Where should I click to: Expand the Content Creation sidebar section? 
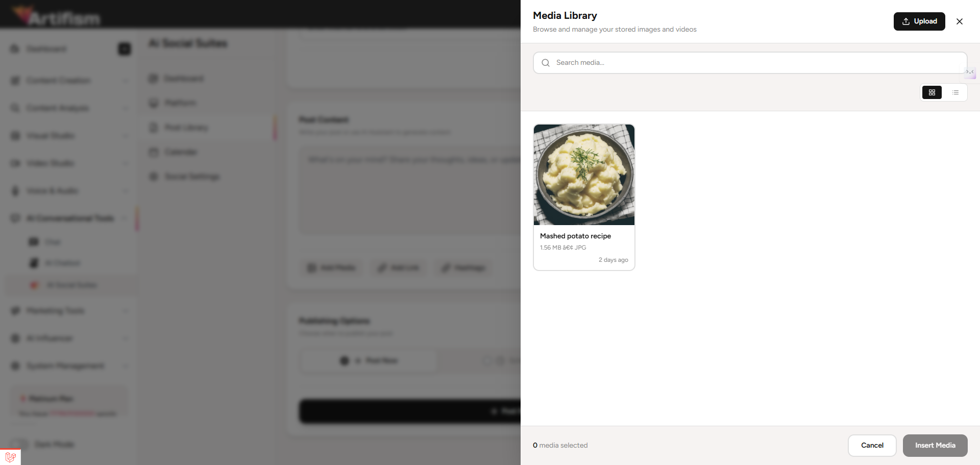(x=69, y=81)
